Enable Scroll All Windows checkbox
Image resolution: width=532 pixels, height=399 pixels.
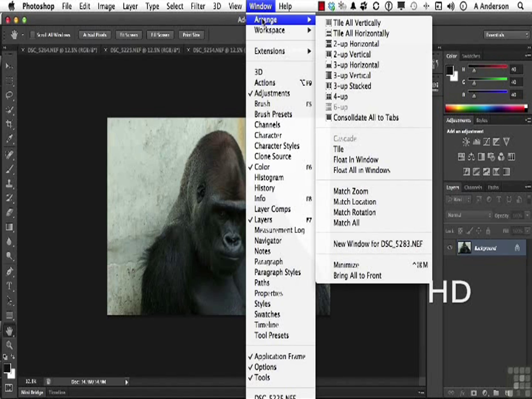tap(32, 35)
